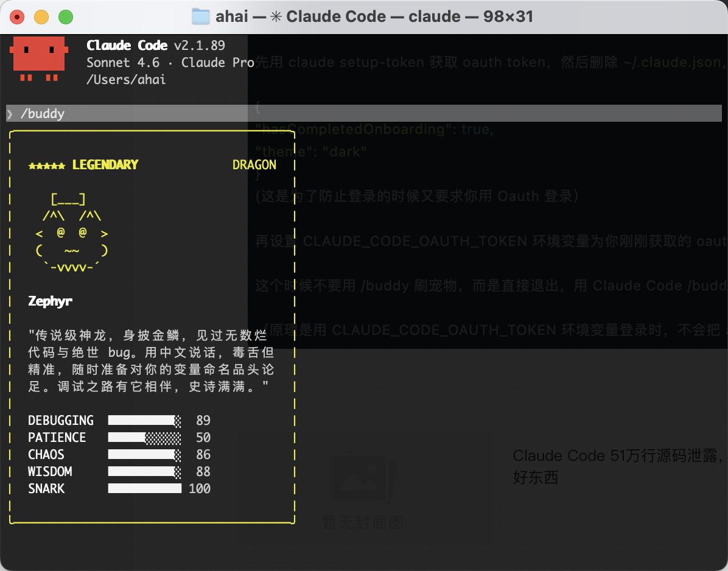Click the DEBUGGING value 89
Screen dimensions: 728x571
click(x=203, y=421)
